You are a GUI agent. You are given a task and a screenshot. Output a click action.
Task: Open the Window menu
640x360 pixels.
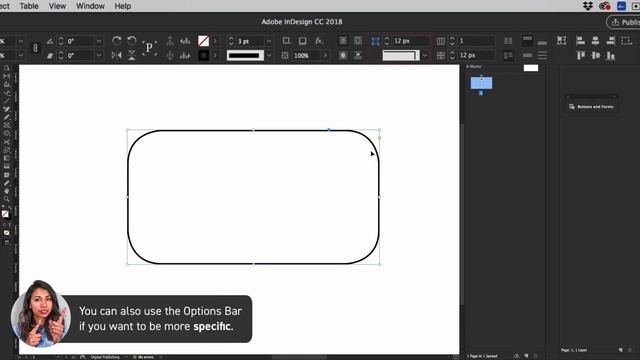pos(90,6)
